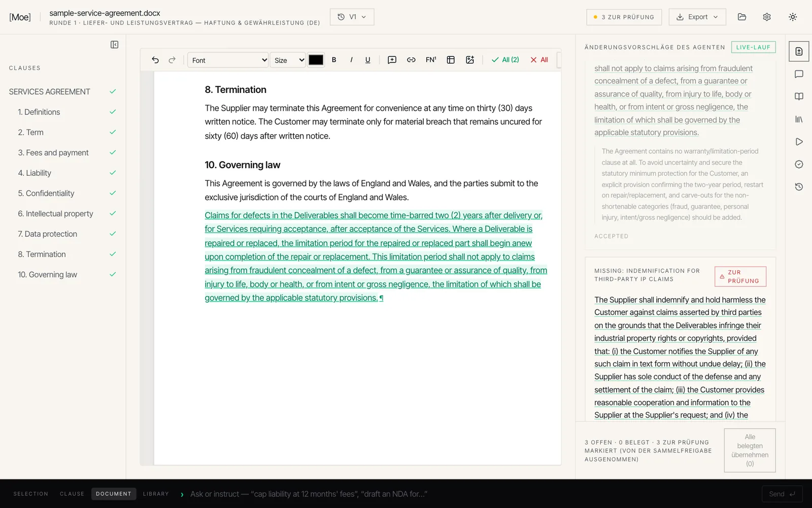This screenshot has height=508, width=812.
Task: Switch to the LIBRARY scope tab
Action: pos(156,494)
